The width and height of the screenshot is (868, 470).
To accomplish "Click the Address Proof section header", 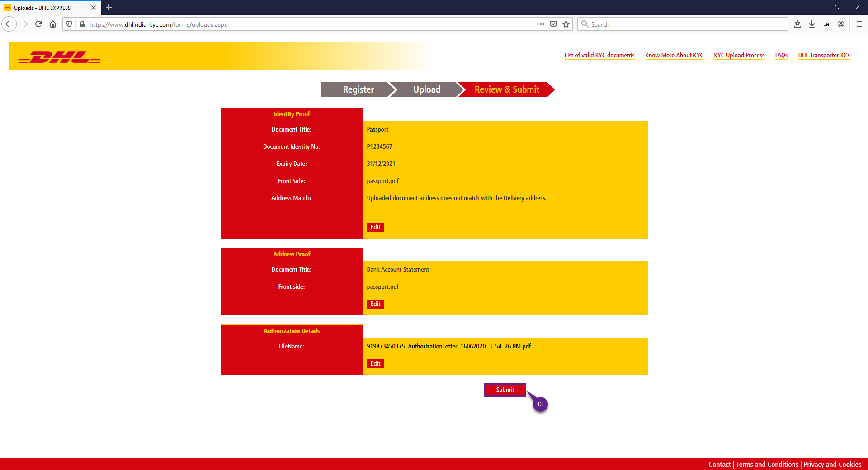I will point(292,254).
